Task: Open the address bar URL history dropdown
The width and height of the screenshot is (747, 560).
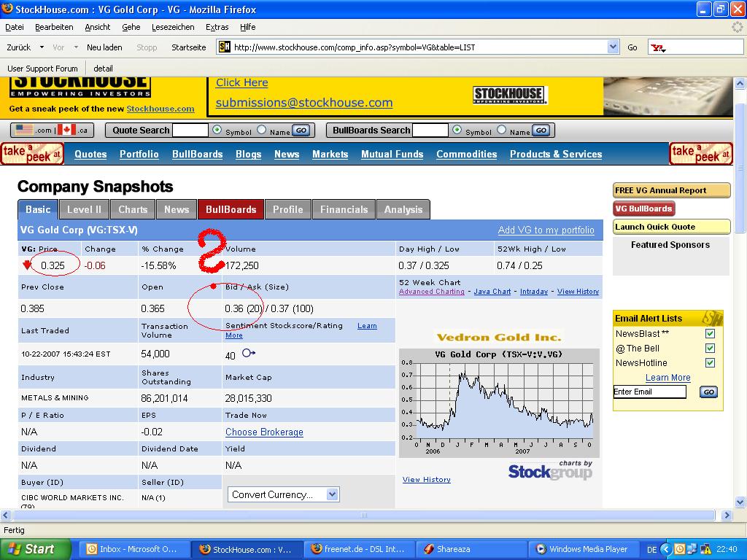Action: (x=613, y=47)
